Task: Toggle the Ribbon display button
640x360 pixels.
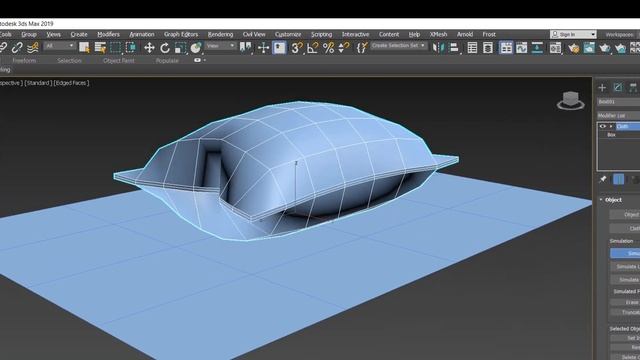Action: coord(506,48)
